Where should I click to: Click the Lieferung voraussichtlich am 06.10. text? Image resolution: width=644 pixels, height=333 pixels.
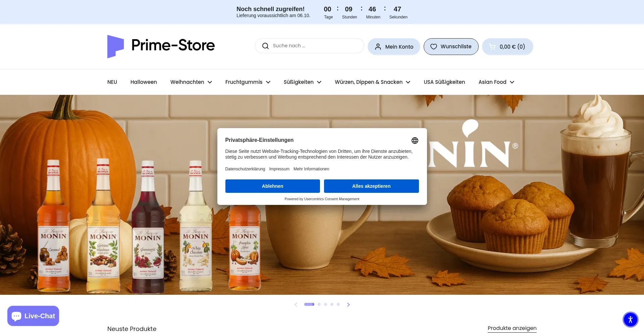tap(273, 16)
